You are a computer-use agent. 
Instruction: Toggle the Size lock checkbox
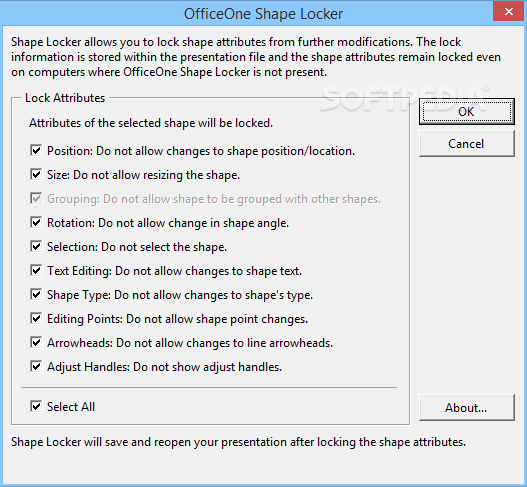click(x=36, y=174)
